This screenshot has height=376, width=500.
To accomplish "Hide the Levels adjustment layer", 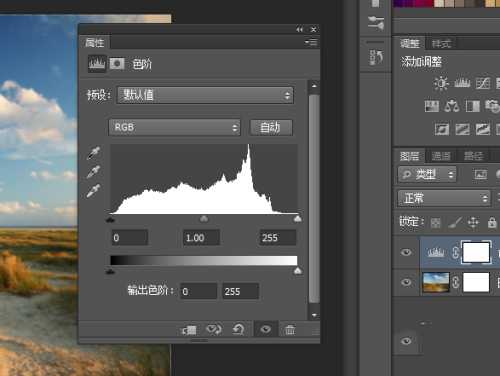I will tap(406, 252).
